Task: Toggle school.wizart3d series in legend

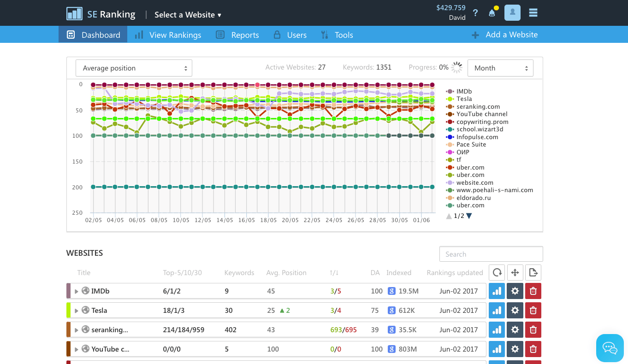Action: [475, 129]
